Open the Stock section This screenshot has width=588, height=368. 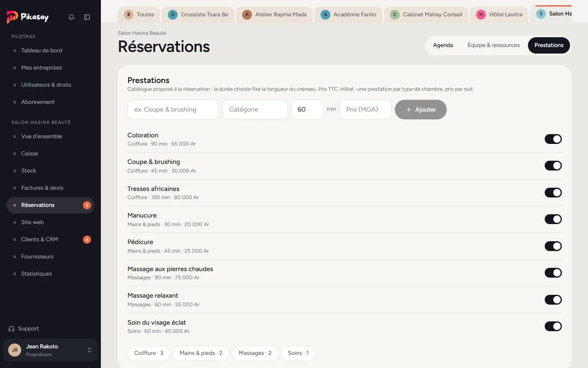50,171
